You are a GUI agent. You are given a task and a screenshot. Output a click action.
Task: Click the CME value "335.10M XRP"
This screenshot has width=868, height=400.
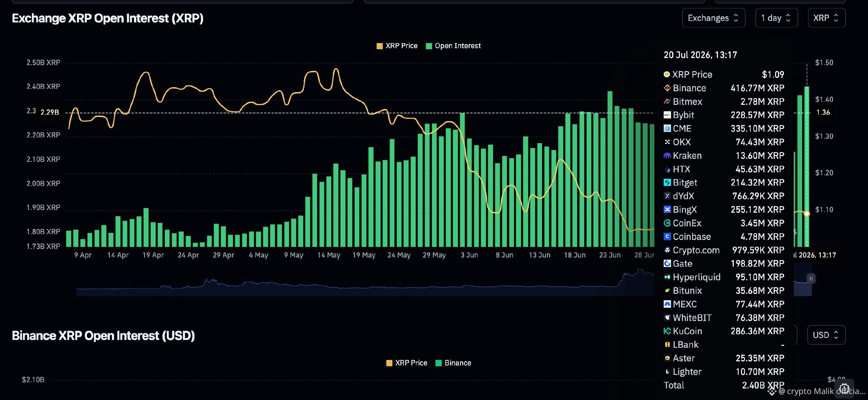(757, 129)
